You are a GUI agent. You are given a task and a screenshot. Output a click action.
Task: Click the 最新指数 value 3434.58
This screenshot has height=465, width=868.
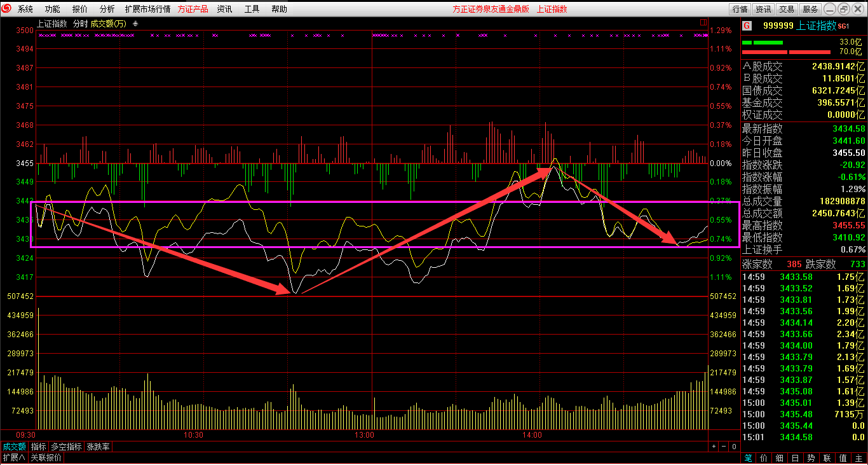pos(849,128)
